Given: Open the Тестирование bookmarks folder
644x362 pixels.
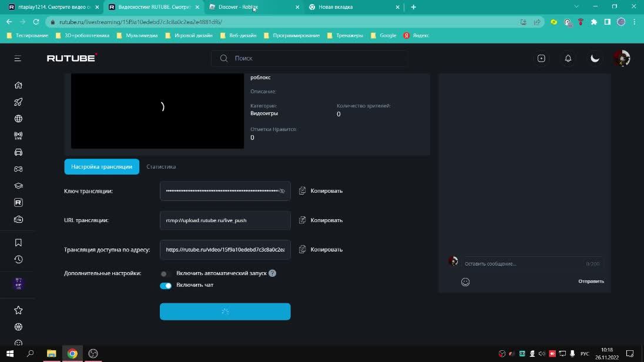Looking at the screenshot, I should 28,35.
